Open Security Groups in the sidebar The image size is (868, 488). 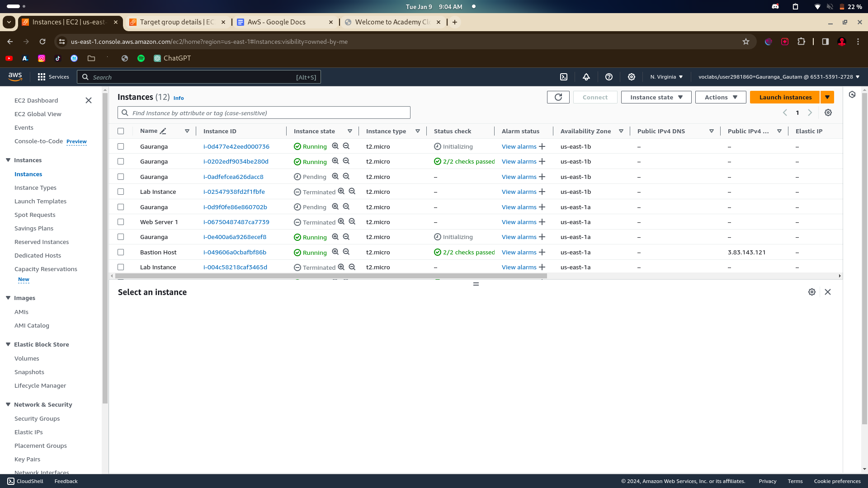tap(37, 418)
